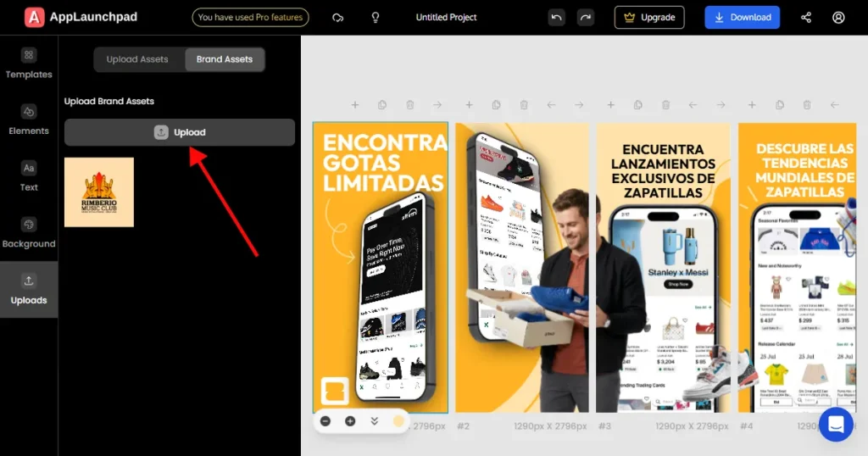Click the 'Upload Brand Assets' heading
Viewport: 868px width, 456px height.
[x=109, y=101]
